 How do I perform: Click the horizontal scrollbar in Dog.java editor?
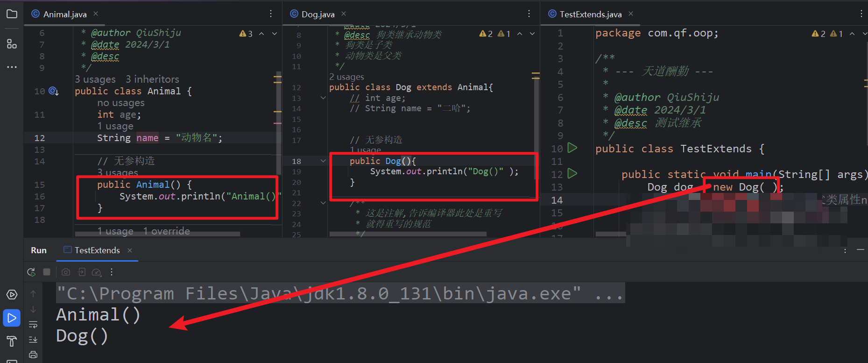pyautogui.click(x=407, y=234)
